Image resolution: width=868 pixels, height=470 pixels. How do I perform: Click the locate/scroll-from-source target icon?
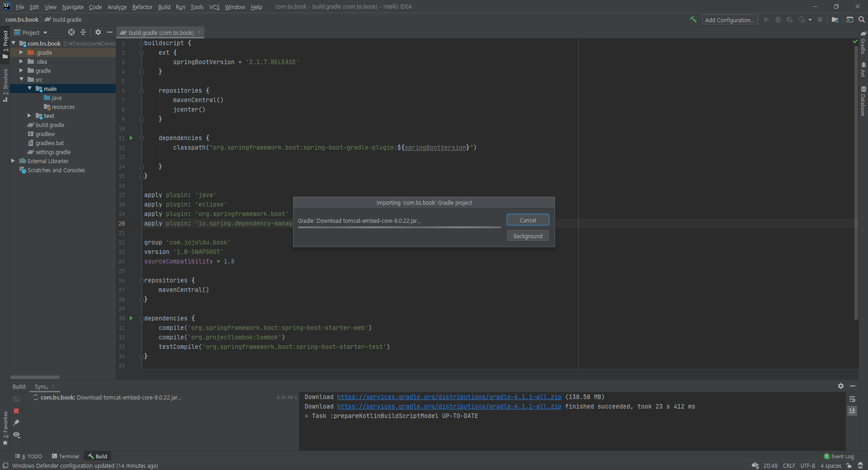tap(71, 32)
